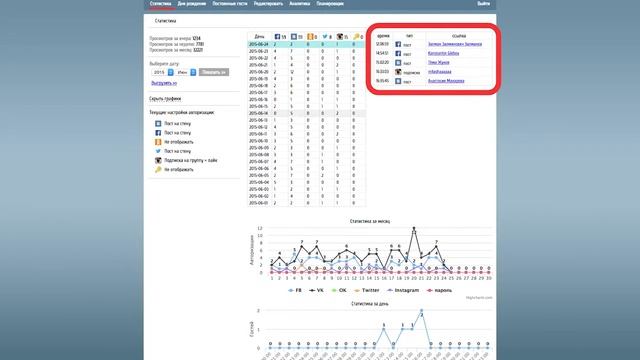Click the Выгрузить xls export link

164,83
